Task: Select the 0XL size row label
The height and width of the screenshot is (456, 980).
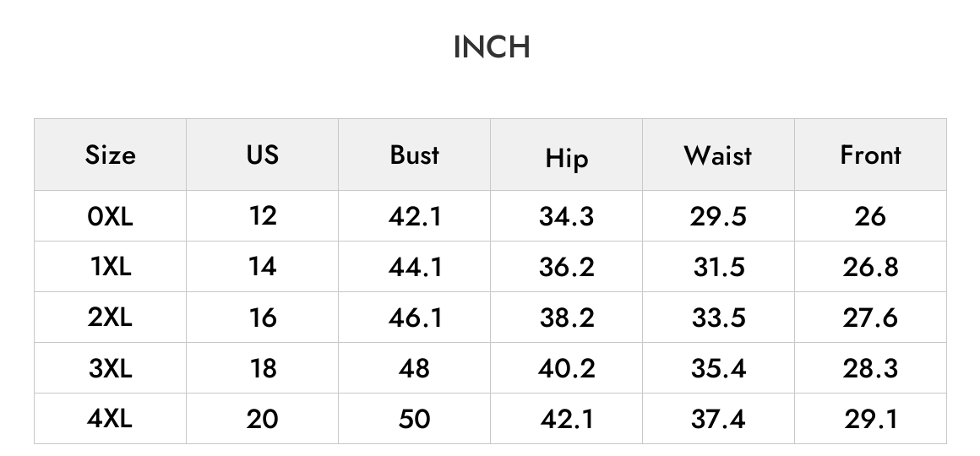Action: 110,217
